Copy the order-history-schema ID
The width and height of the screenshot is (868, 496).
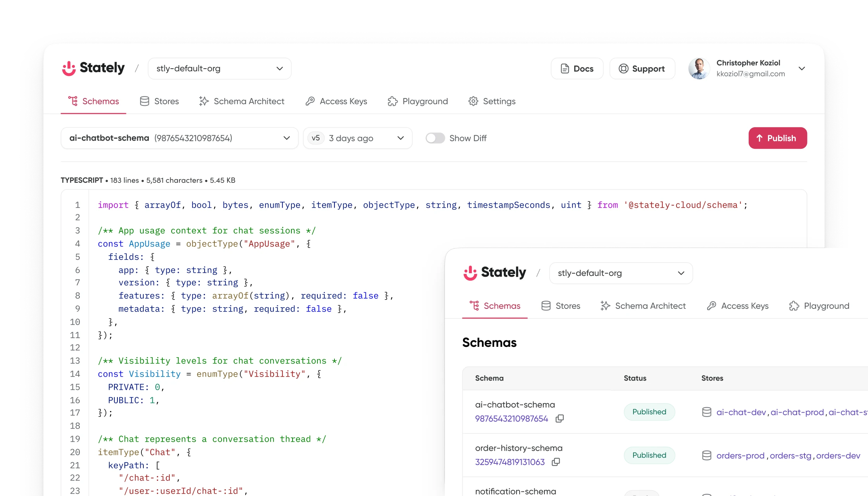(x=556, y=462)
